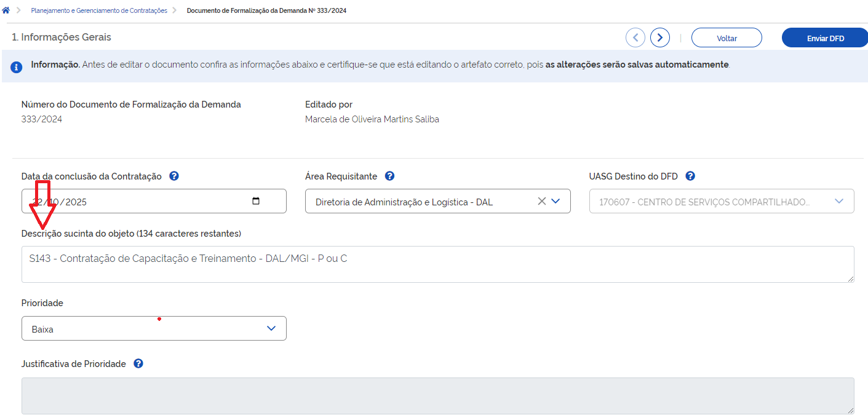Screen dimensions: 868x415
Task: Open the calendar picker in date field
Action: pos(256,201)
